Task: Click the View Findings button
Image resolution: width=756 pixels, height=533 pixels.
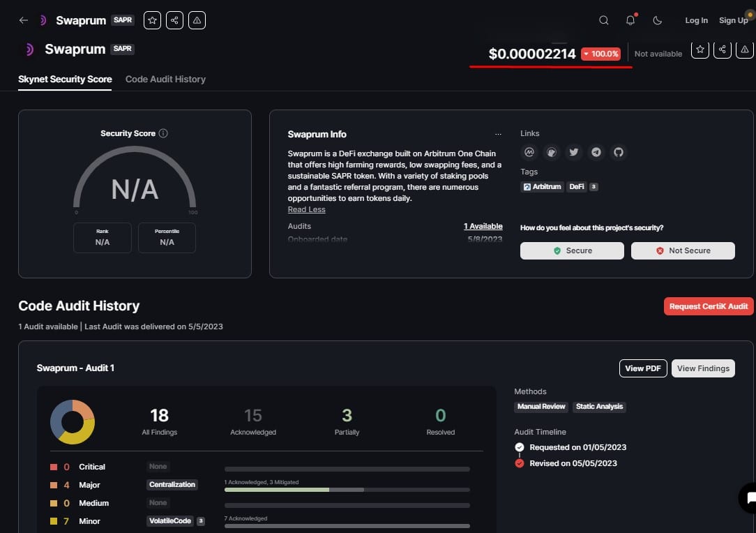Action: pos(703,368)
